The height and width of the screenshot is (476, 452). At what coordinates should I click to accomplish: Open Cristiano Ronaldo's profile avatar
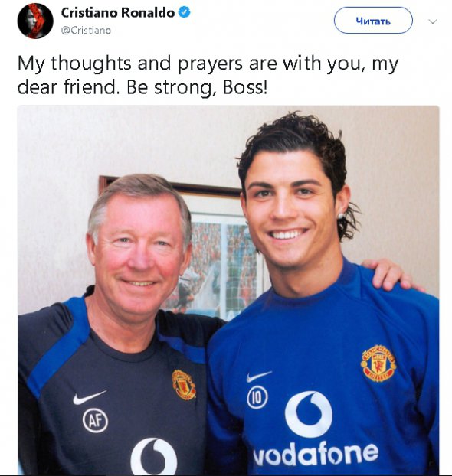[x=35, y=21]
